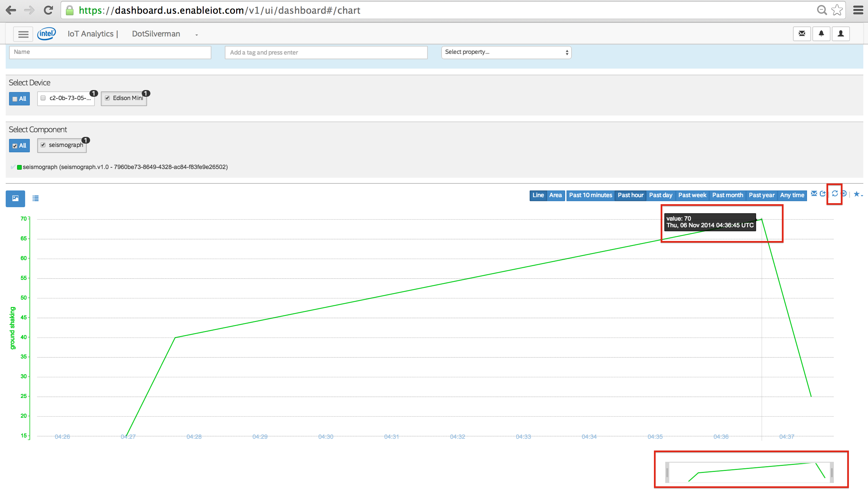868x489 pixels.
Task: Show the Past 10 minutes range
Action: coord(591,195)
